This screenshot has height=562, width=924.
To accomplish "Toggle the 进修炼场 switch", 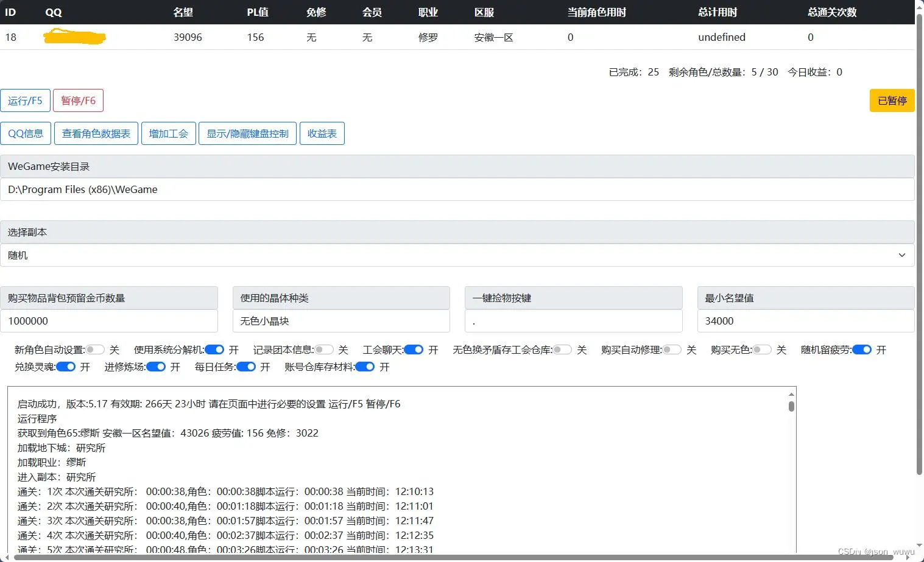I will [x=156, y=367].
